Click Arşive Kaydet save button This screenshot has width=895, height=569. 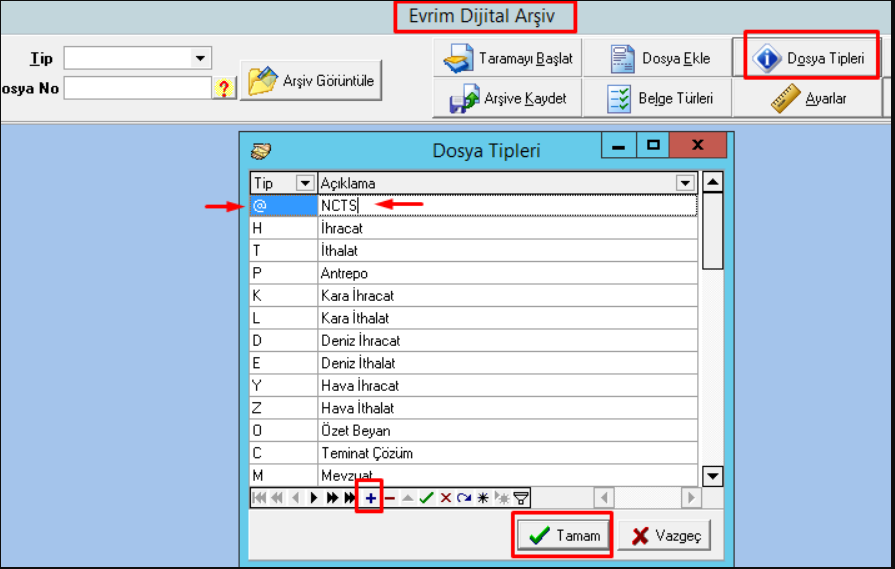pos(507,98)
